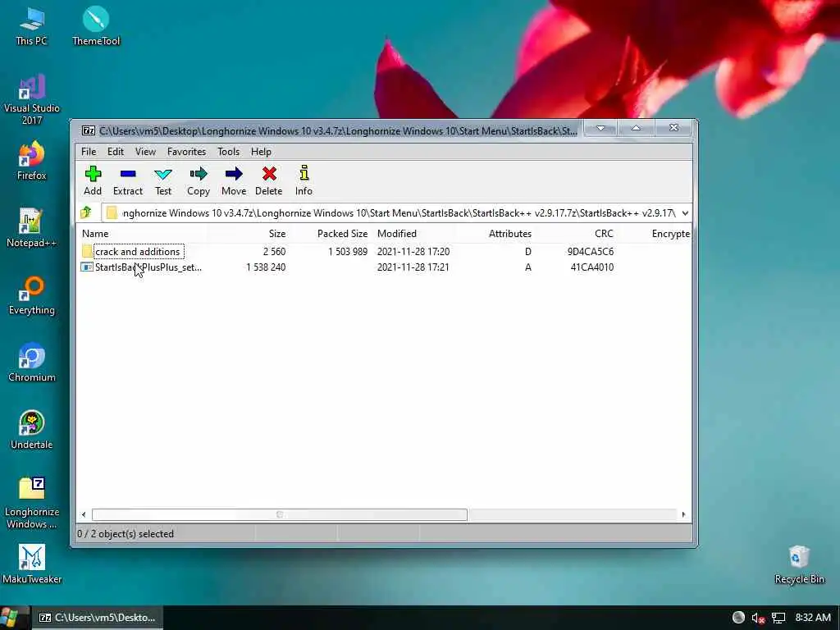Image resolution: width=840 pixels, height=630 pixels.
Task: Sort list by Packed Size column
Action: click(x=342, y=234)
